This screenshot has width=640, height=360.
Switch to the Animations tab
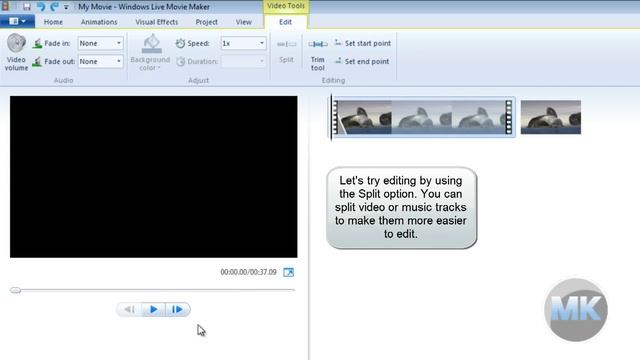(x=99, y=22)
